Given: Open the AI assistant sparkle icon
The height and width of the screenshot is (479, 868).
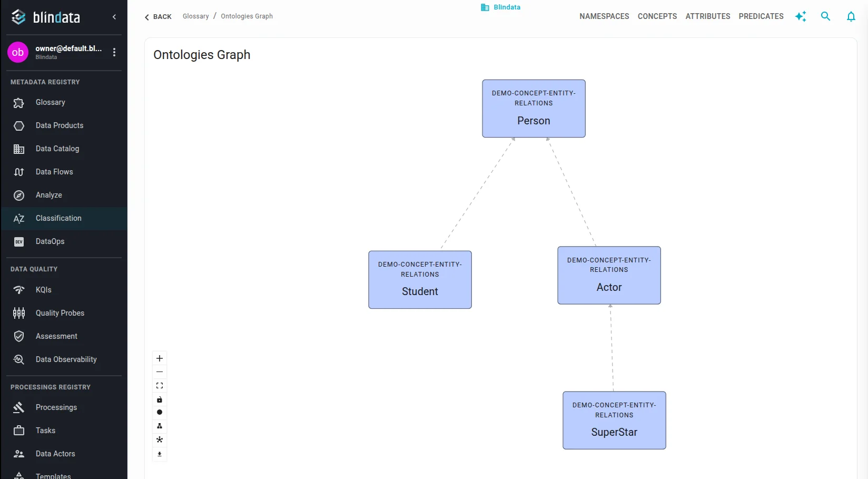Looking at the screenshot, I should (x=801, y=16).
